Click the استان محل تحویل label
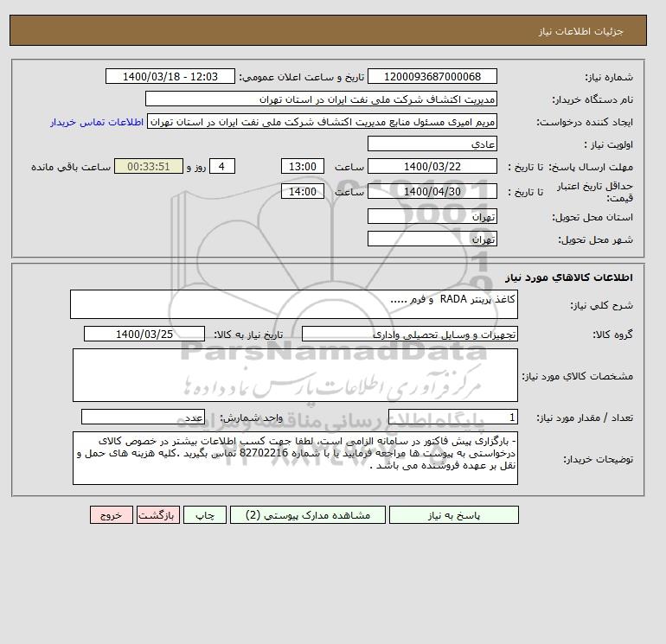 click(x=592, y=217)
